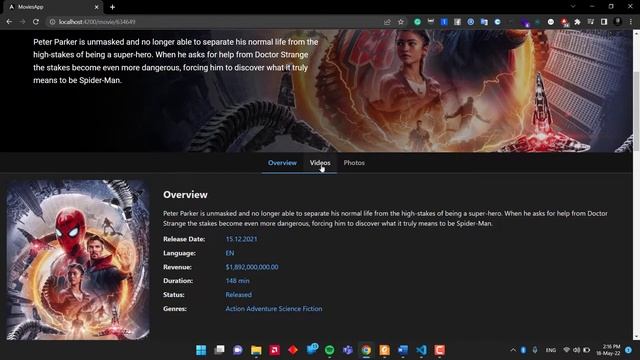Open Microsoft Word from taskbar
The height and width of the screenshot is (360, 640).
(x=403, y=350)
